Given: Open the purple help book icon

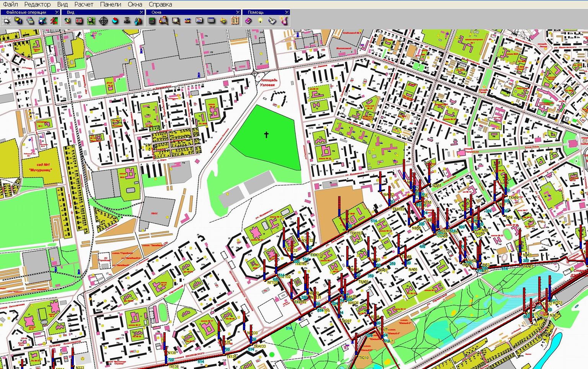Looking at the screenshot, I should (248, 21).
